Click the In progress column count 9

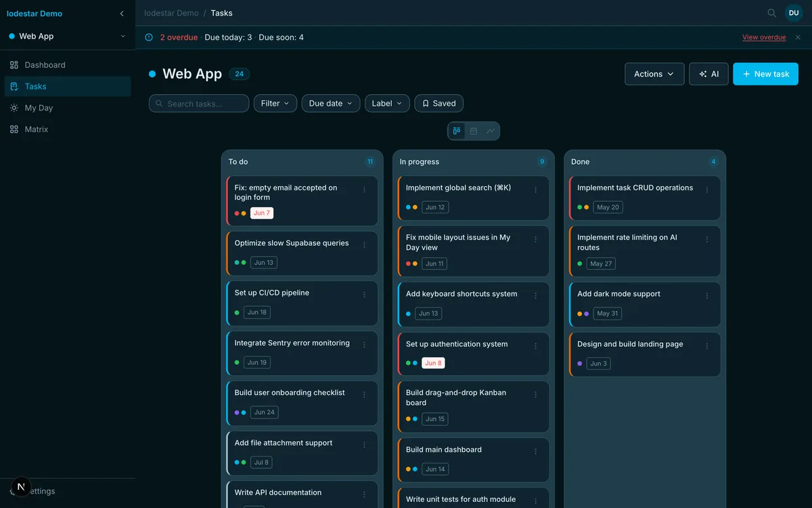pyautogui.click(x=541, y=162)
